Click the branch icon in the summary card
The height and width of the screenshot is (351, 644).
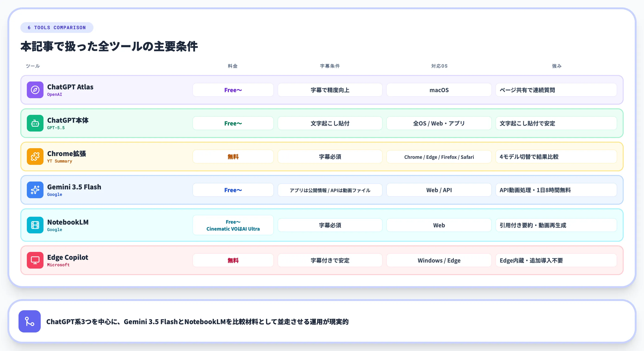tap(30, 321)
